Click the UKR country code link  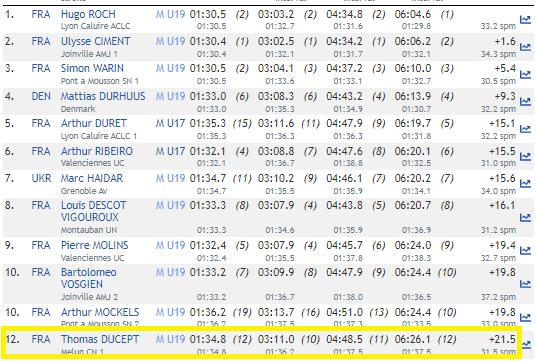point(41,178)
